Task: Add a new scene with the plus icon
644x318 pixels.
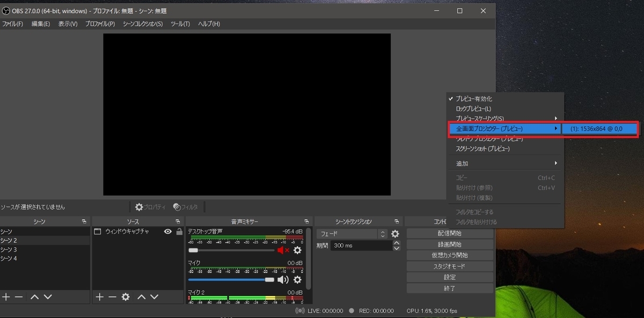Action: point(6,297)
